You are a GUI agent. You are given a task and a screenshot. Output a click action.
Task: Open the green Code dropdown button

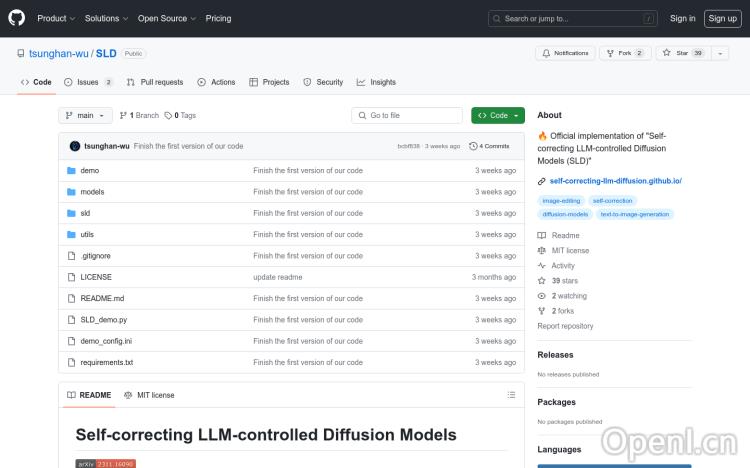point(497,115)
